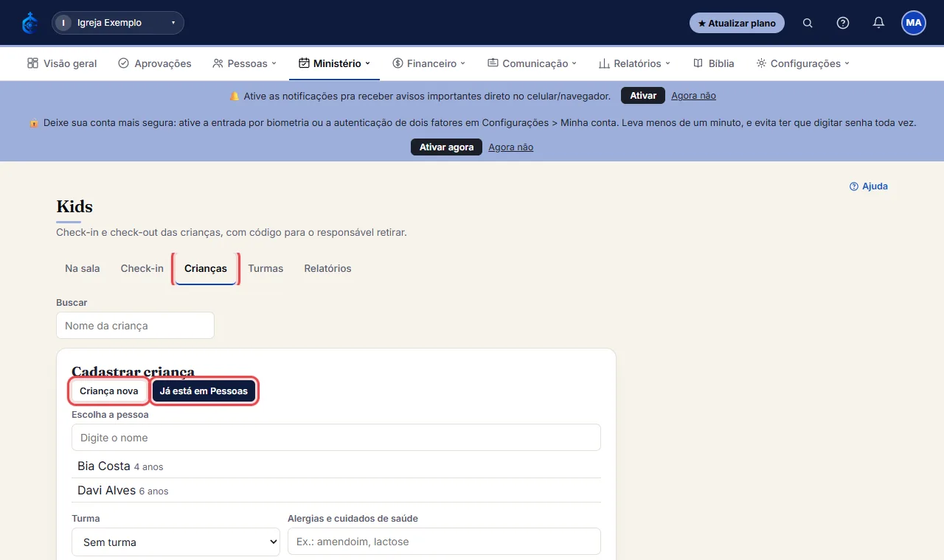Open the search icon in the top bar
The width and height of the screenshot is (944, 560).
808,23
